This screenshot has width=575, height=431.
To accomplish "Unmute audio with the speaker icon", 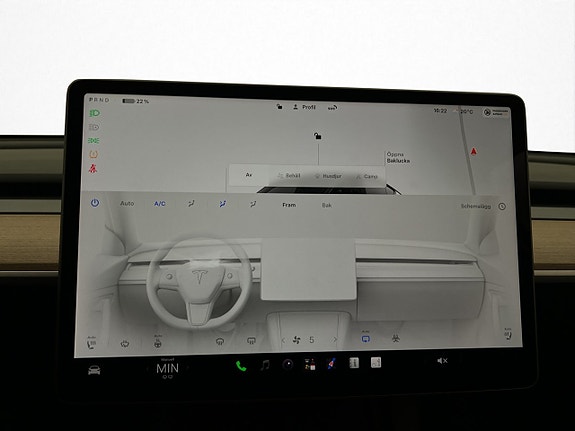I will [442, 361].
